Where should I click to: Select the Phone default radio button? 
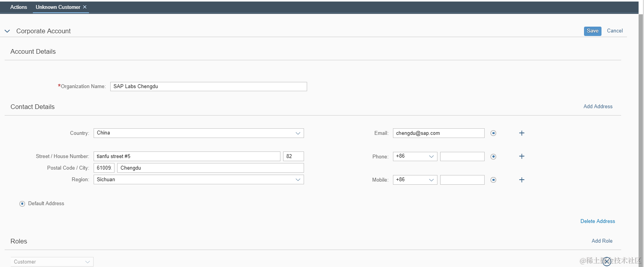493,156
